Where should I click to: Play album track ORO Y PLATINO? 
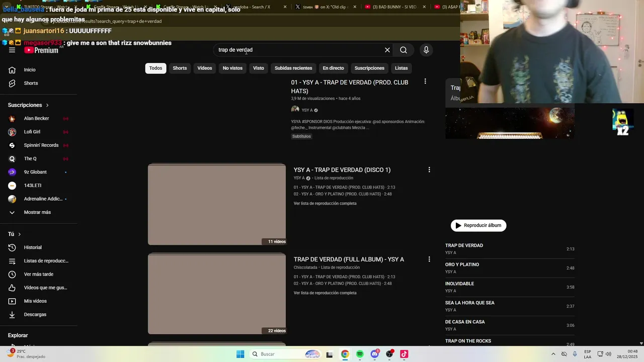pos(510,268)
